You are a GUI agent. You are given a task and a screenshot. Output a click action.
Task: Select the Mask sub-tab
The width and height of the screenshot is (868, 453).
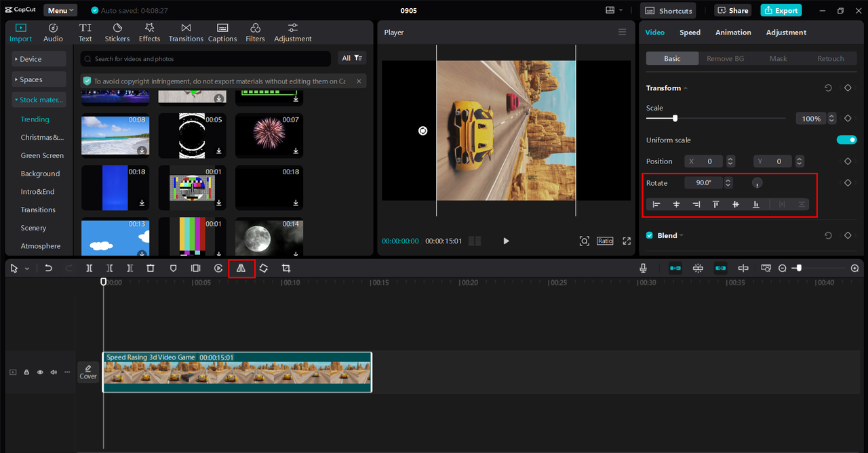[x=778, y=58]
